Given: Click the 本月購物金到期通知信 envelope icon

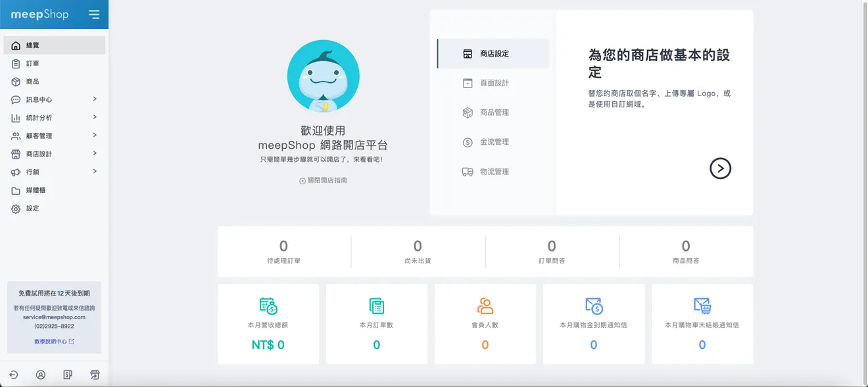Looking at the screenshot, I should point(594,306).
